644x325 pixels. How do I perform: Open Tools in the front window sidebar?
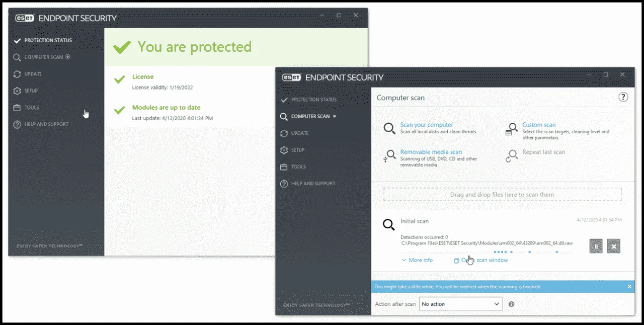(298, 167)
